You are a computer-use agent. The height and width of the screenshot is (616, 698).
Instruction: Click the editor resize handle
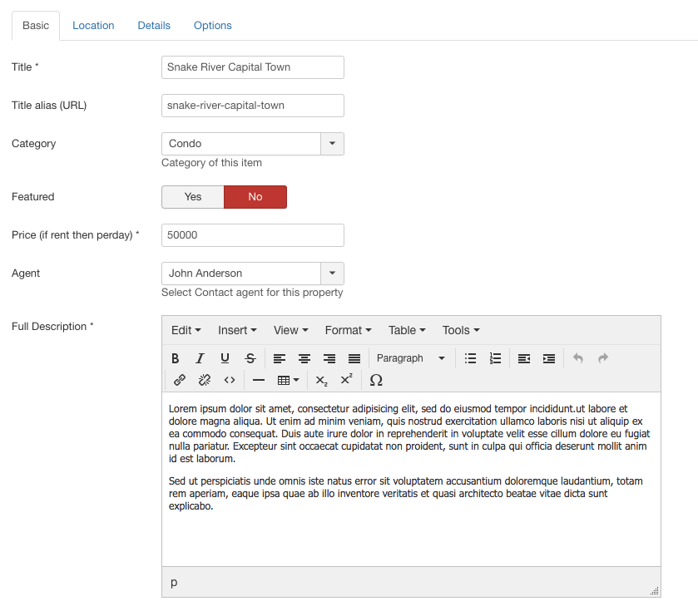coord(654,590)
